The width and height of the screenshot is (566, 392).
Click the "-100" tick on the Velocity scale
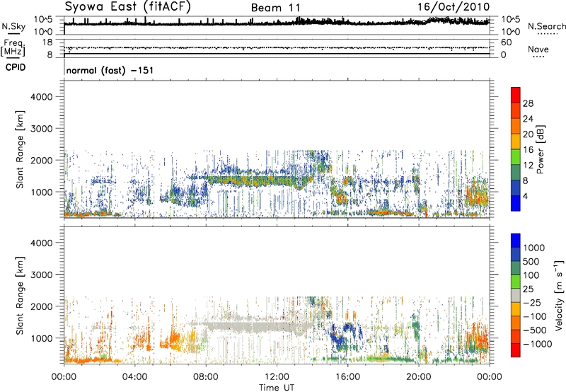coord(534,316)
